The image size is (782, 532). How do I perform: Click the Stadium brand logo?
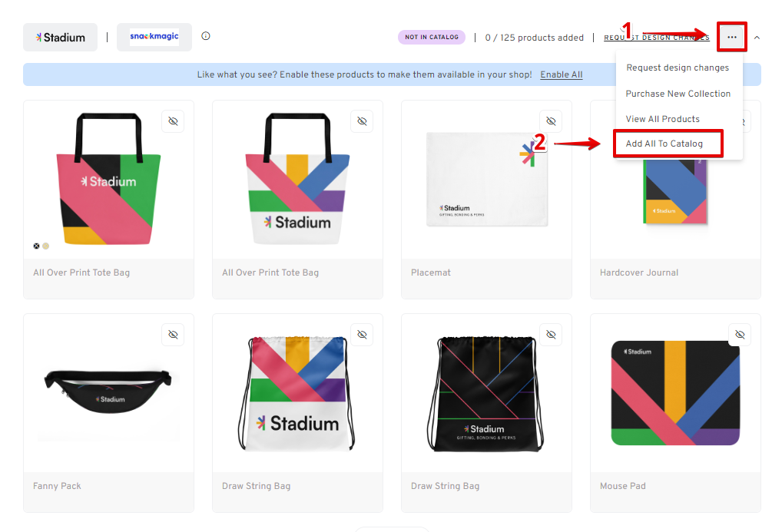60,37
